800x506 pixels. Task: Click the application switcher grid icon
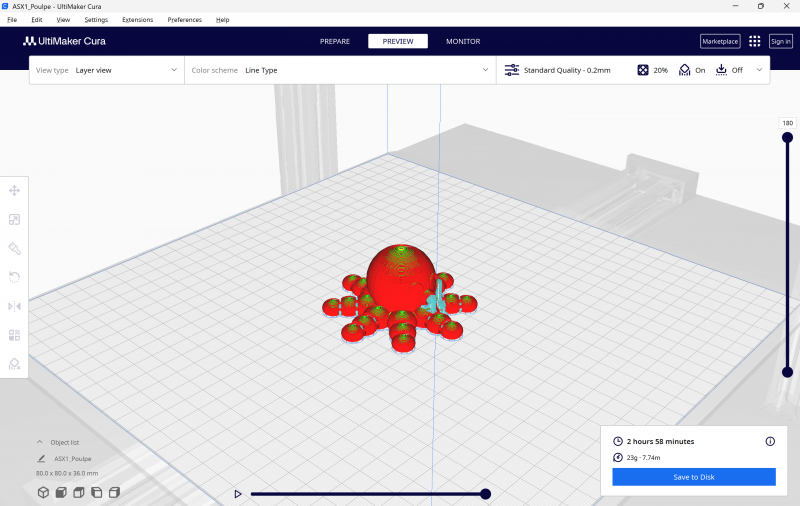(x=754, y=41)
